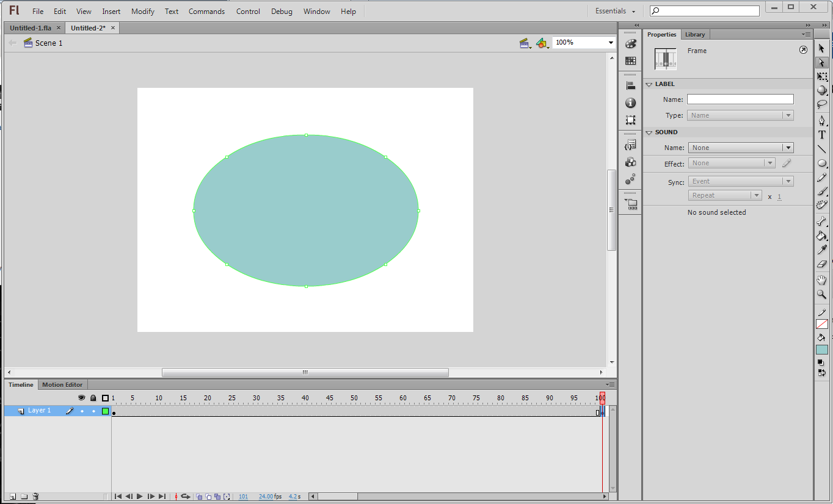Open the Edit Symbols dropdown icon
This screenshot has width=833, height=504.
click(x=542, y=43)
